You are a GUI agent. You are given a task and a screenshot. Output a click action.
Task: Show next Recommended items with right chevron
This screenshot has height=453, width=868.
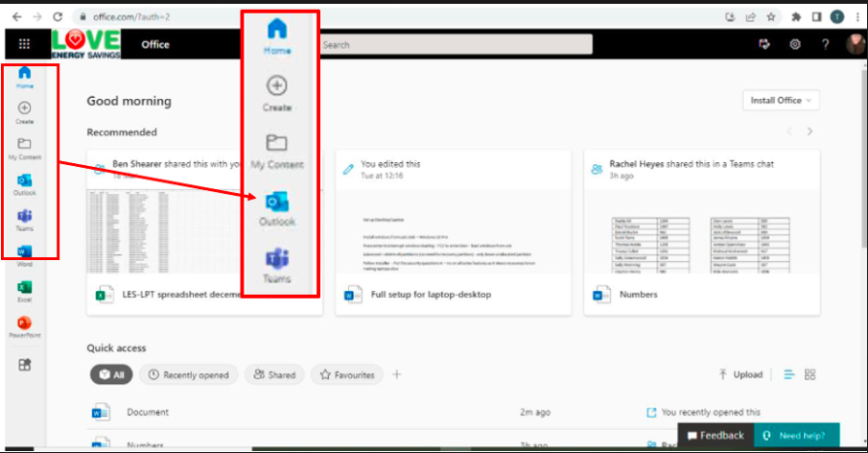pyautogui.click(x=809, y=131)
